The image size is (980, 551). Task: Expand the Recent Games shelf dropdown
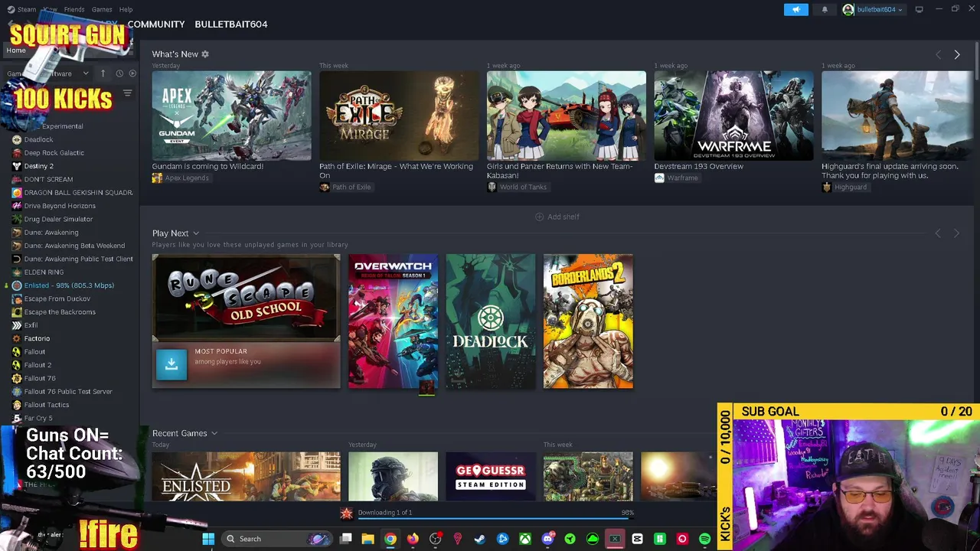[214, 434]
